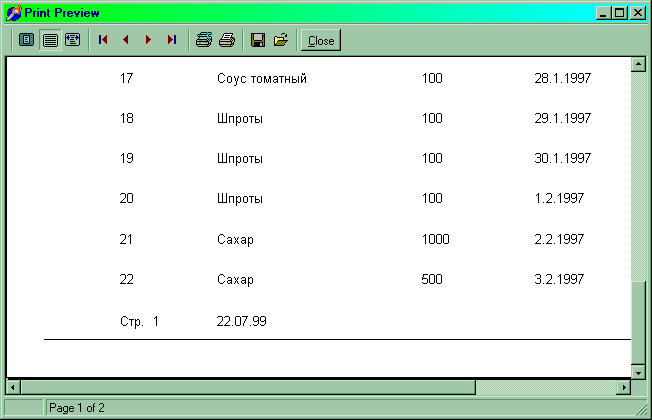Click the horizontal scrollbar left arrow

click(x=13, y=387)
